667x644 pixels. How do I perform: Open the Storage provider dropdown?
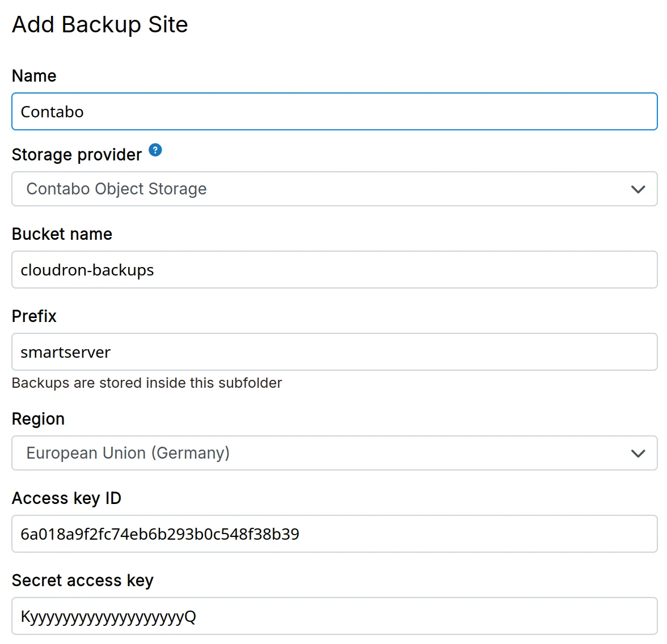click(x=333, y=189)
